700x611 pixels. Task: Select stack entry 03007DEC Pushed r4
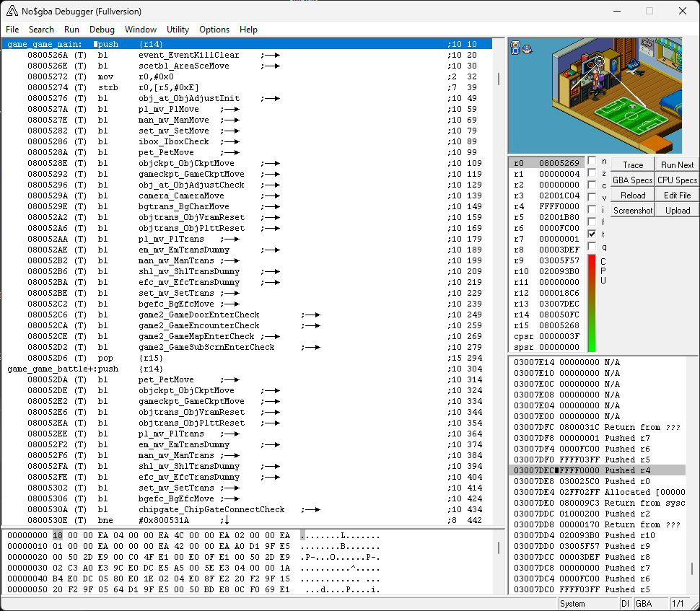(598, 470)
